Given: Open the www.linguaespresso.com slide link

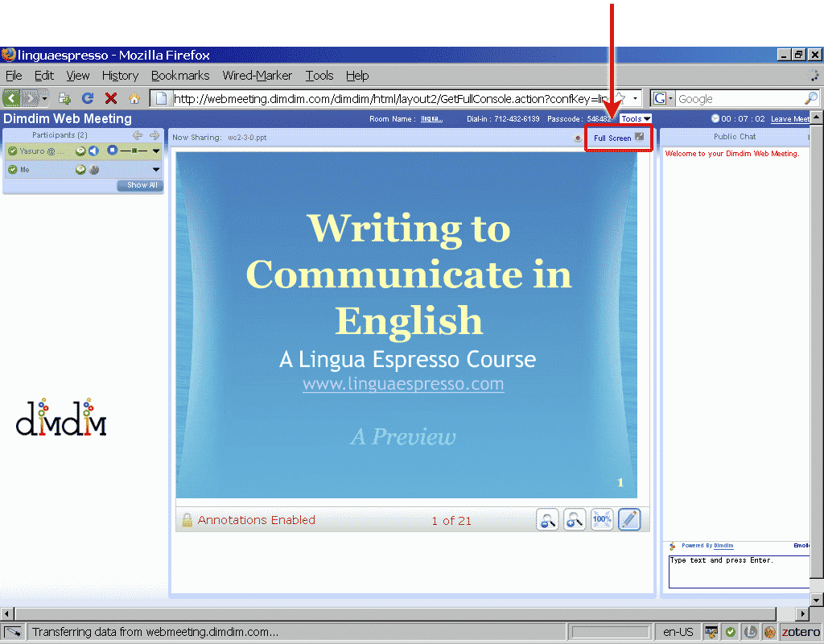Looking at the screenshot, I should (x=403, y=384).
